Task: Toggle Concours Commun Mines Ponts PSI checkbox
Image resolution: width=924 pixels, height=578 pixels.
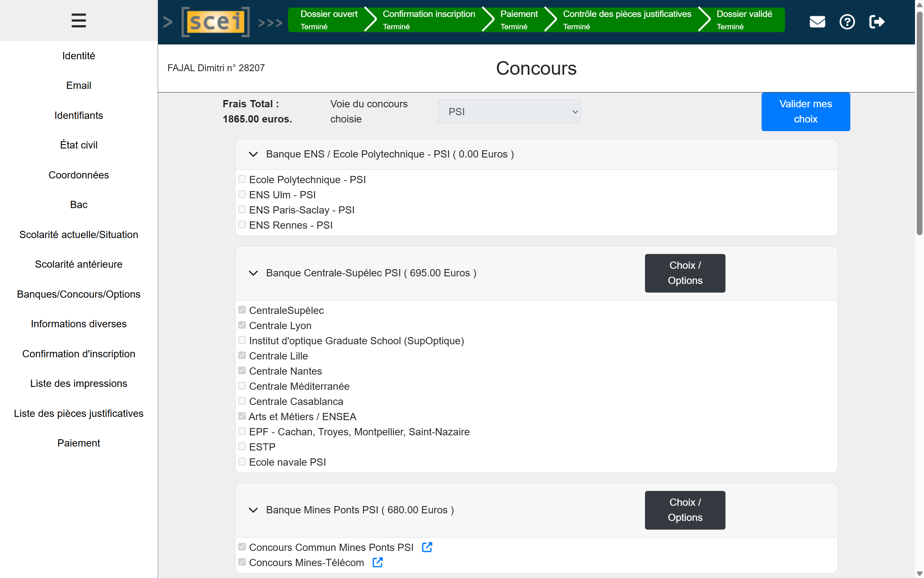Action: click(x=242, y=547)
